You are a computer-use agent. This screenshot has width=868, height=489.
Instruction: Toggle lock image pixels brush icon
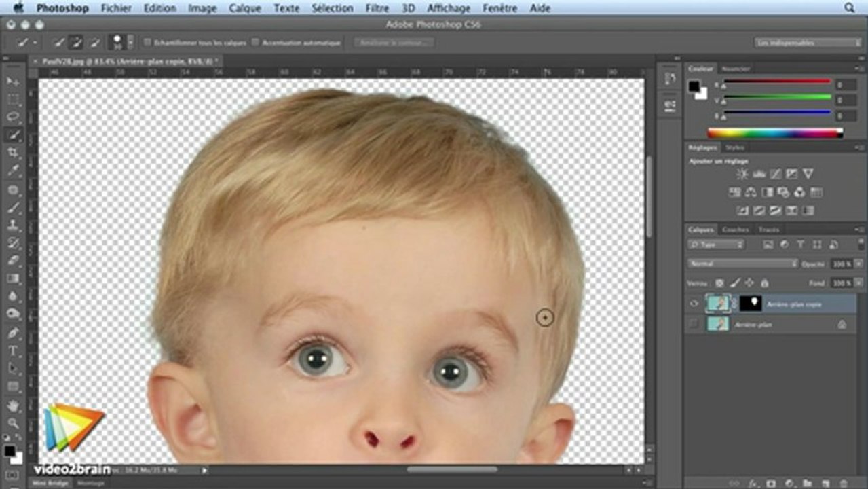tap(734, 283)
